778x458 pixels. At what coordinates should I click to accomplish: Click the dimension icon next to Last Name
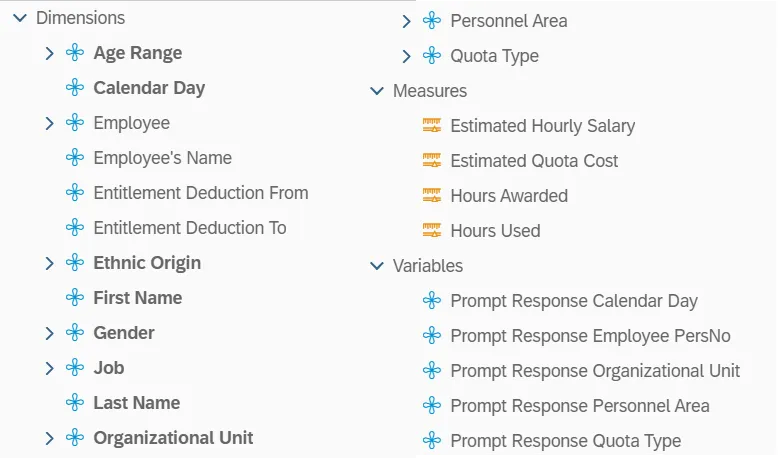[x=75, y=403]
